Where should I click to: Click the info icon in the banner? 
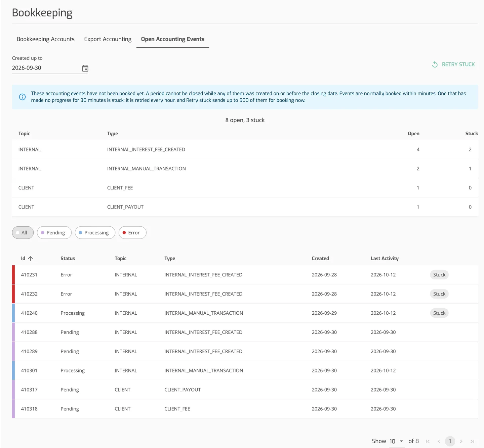tap(23, 97)
